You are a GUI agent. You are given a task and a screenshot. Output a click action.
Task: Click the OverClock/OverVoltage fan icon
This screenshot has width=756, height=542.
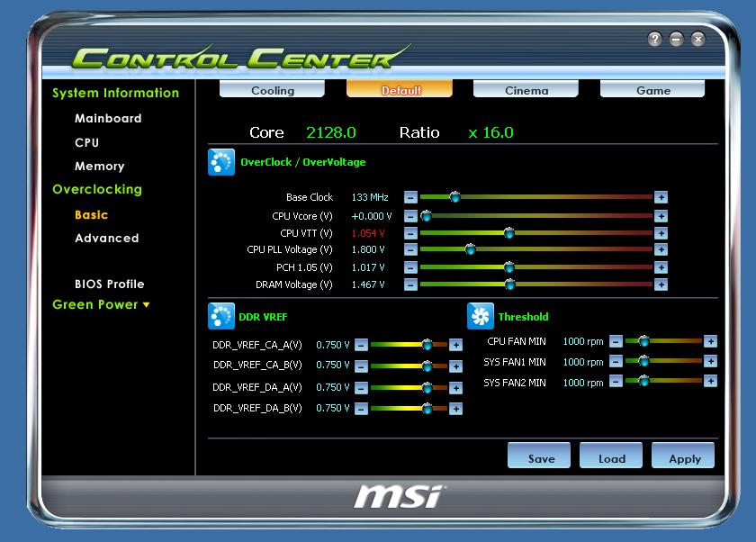[x=221, y=162]
